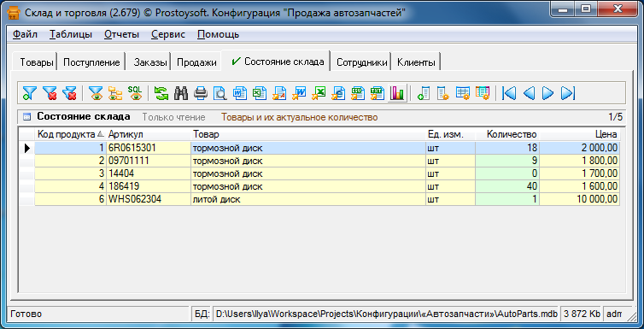Select cell with article 186419
The image size is (644, 329).
[149, 186]
